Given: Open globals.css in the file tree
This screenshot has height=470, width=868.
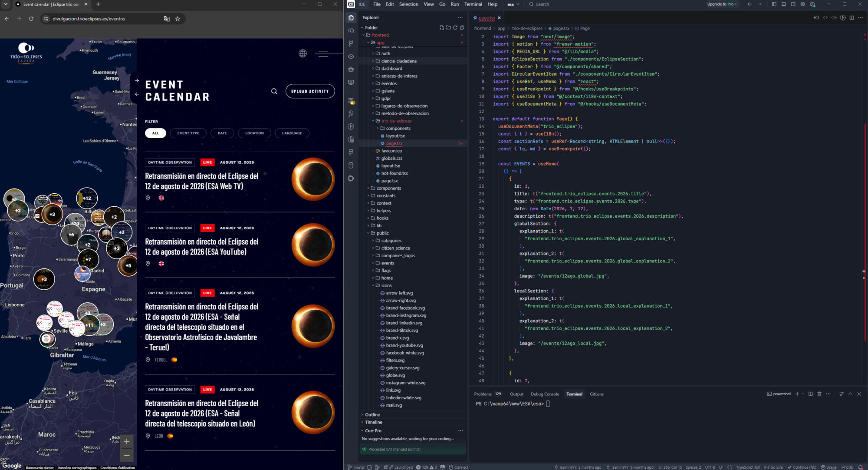Looking at the screenshot, I should 391,158.
